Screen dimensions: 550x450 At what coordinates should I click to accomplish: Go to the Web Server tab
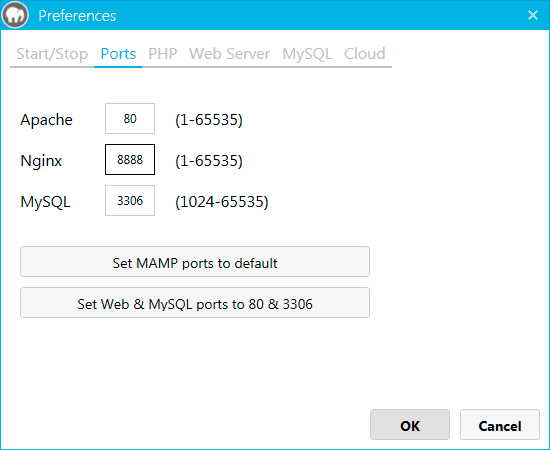(229, 54)
